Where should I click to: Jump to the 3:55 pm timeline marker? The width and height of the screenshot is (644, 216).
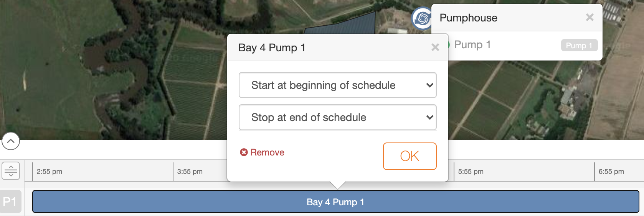(190, 172)
